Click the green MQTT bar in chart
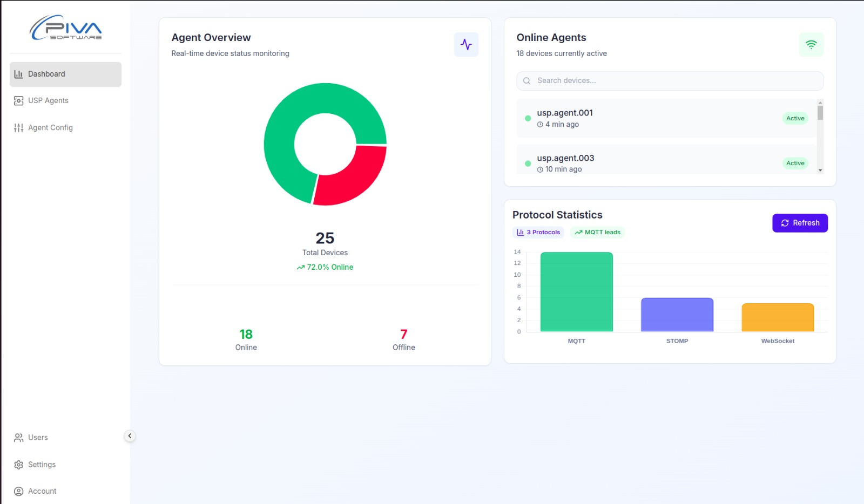Viewport: 864px width, 504px height. 576,292
